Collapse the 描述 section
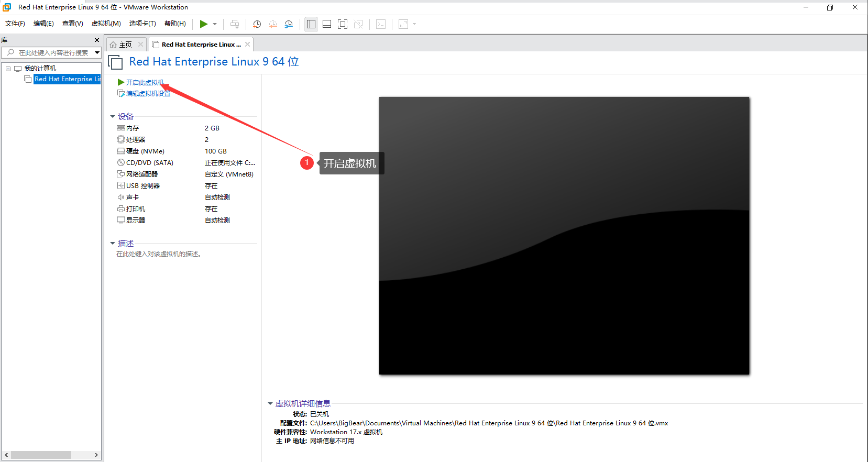The width and height of the screenshot is (868, 462). pyautogui.click(x=113, y=244)
